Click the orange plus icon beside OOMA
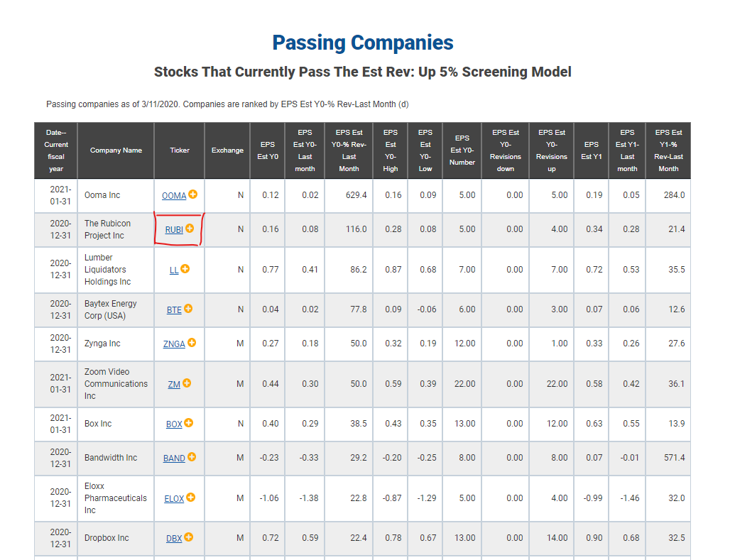735x560 pixels. click(192, 194)
